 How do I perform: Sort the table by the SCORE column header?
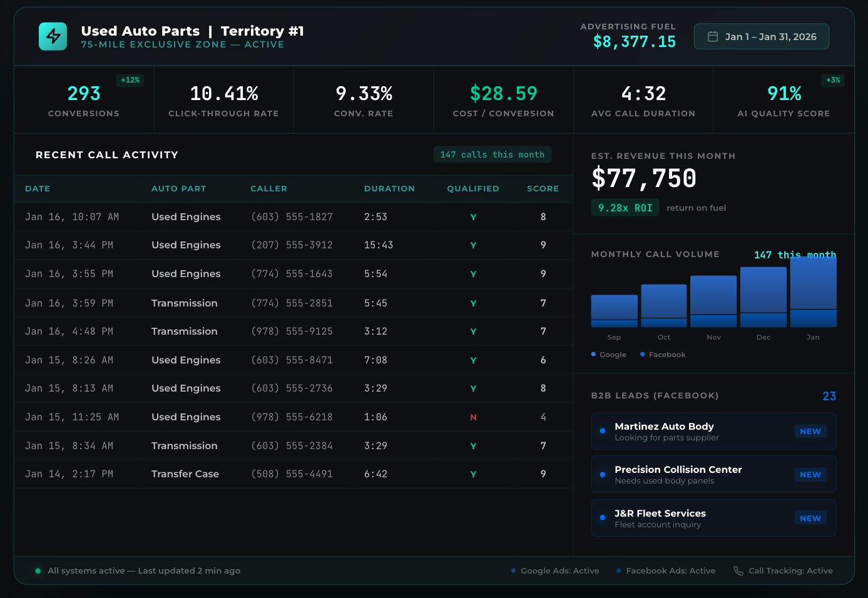click(x=543, y=188)
